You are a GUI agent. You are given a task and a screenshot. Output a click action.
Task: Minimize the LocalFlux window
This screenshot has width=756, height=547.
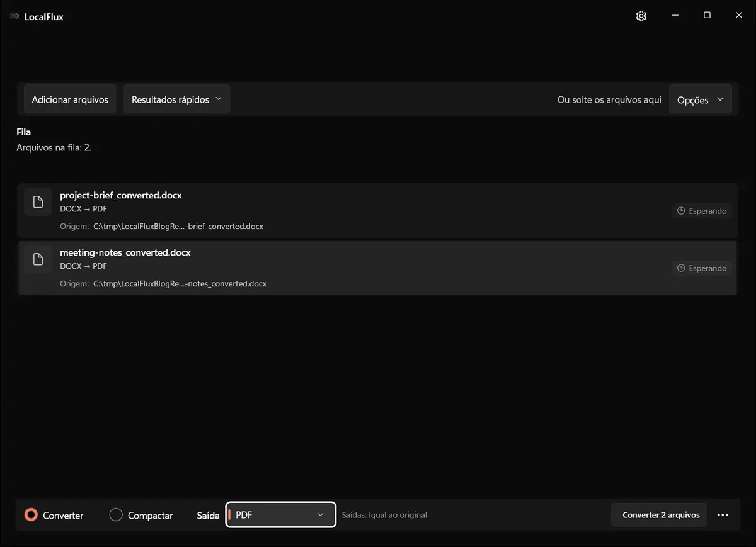pos(675,15)
